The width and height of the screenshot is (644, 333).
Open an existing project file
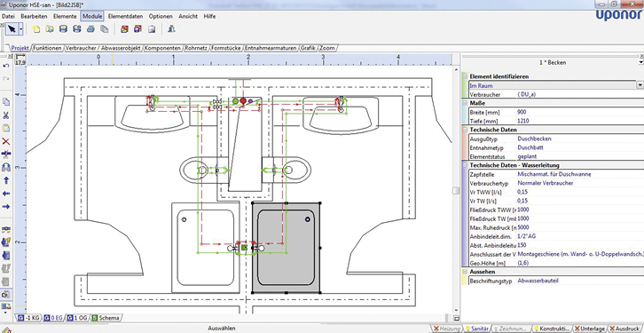coord(50,28)
